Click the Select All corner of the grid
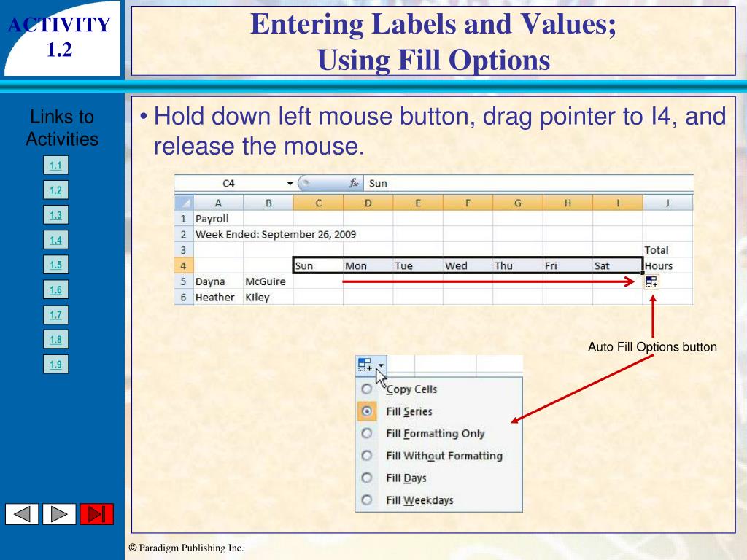Image resolution: width=747 pixels, height=560 pixels. point(184,203)
